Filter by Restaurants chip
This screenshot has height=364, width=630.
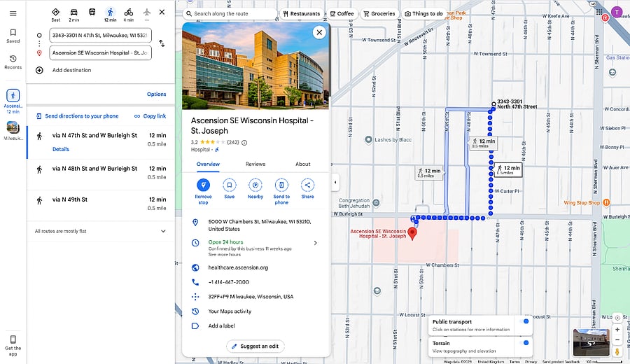pos(301,14)
